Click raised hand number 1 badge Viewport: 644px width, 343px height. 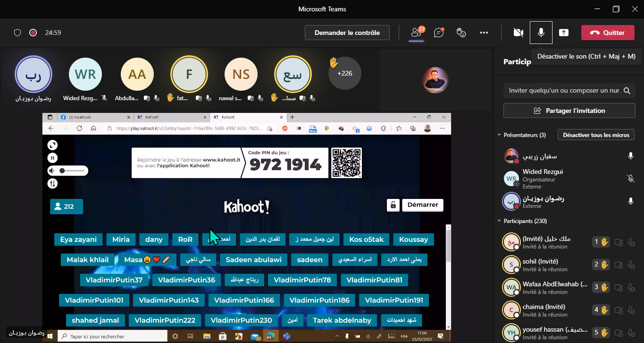pyautogui.click(x=601, y=242)
